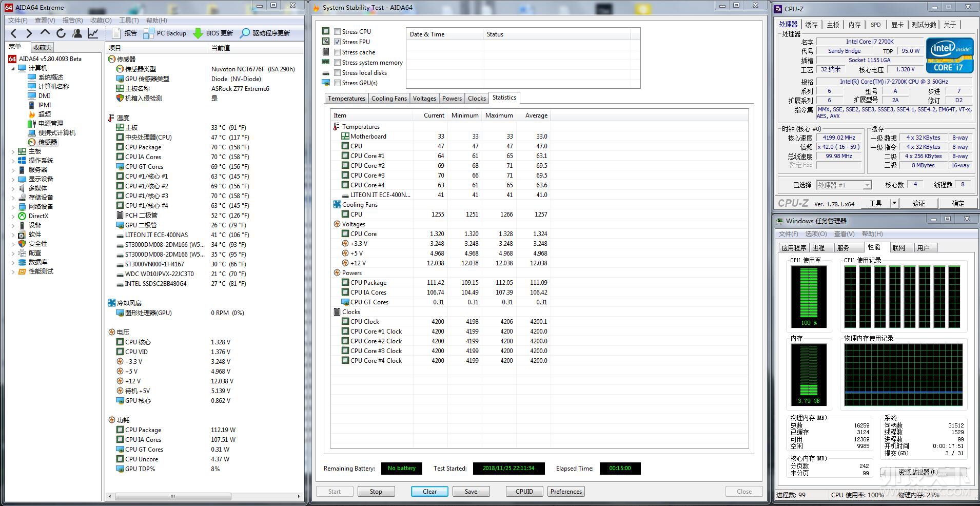The width and height of the screenshot is (980, 506).
Task: Enable the Stress cache checkbox
Action: point(337,52)
